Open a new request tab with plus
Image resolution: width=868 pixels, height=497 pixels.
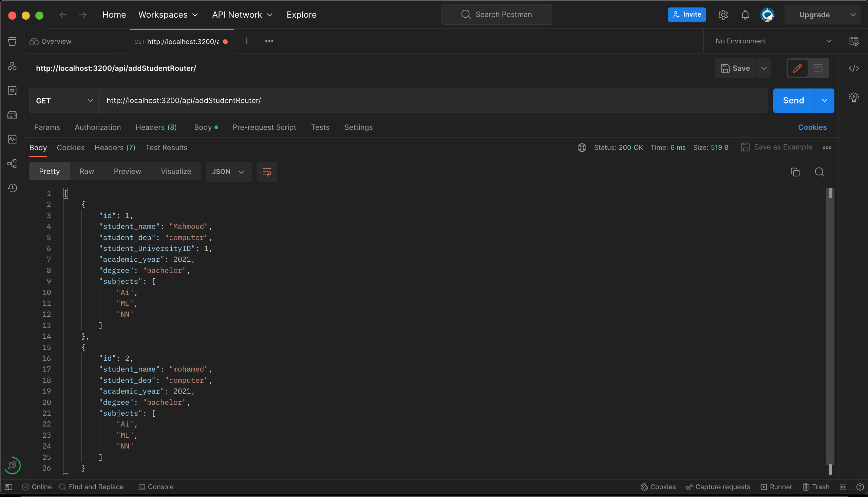pyautogui.click(x=247, y=41)
